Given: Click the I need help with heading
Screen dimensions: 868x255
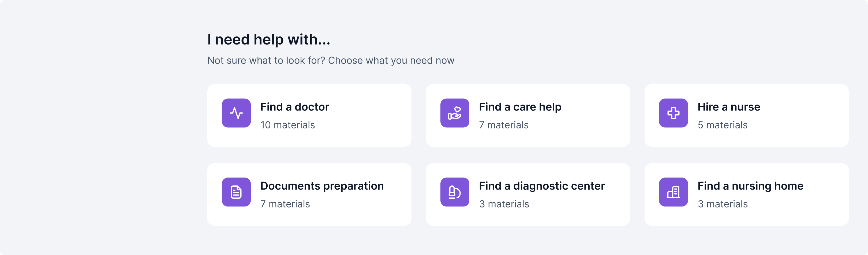Looking at the screenshot, I should click(268, 39).
